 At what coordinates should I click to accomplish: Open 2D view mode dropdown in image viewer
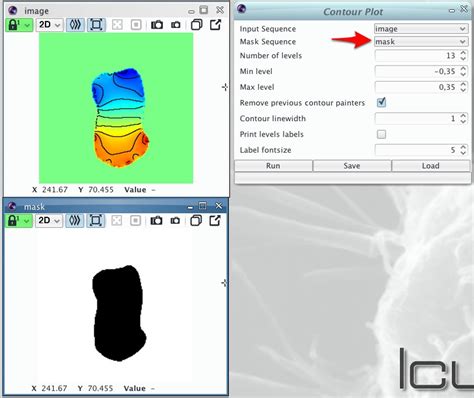pyautogui.click(x=50, y=25)
